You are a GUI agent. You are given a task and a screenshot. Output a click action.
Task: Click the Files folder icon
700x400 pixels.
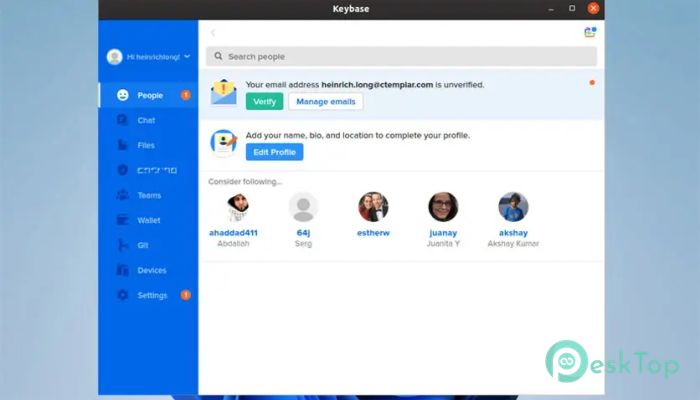click(122, 145)
